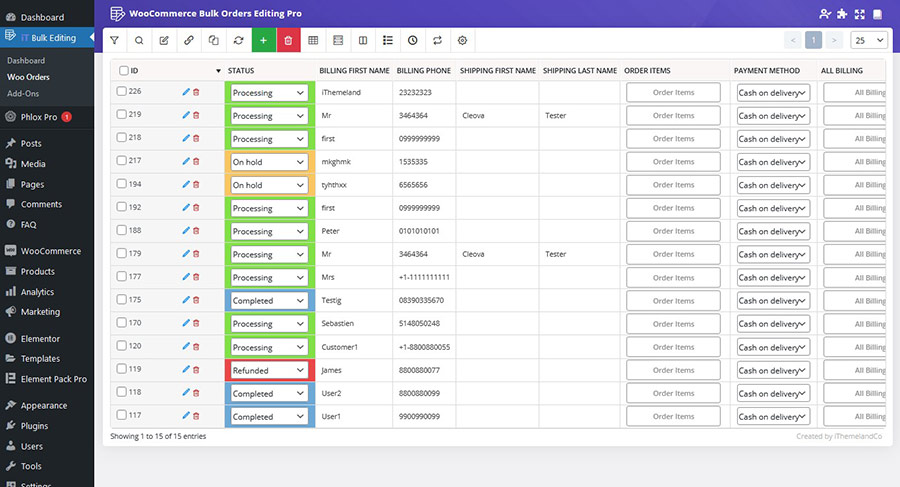Viewport: 900px width, 487px height.
Task: Click shipping first name 'Cleova' in order 219
Action: tap(473, 115)
